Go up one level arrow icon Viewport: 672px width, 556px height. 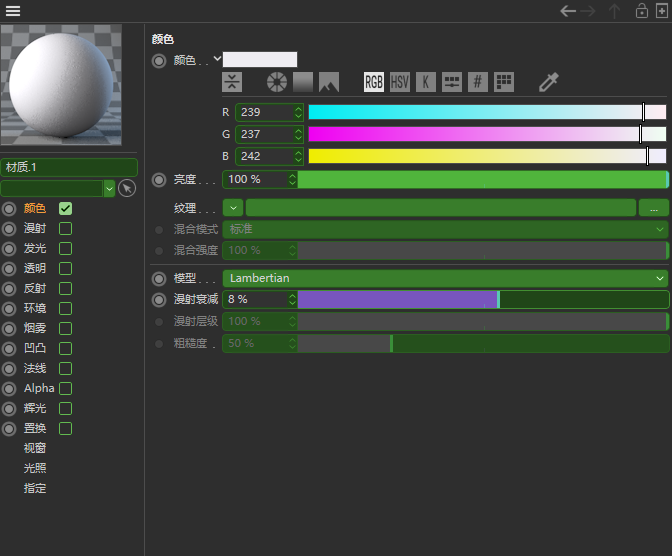614,11
